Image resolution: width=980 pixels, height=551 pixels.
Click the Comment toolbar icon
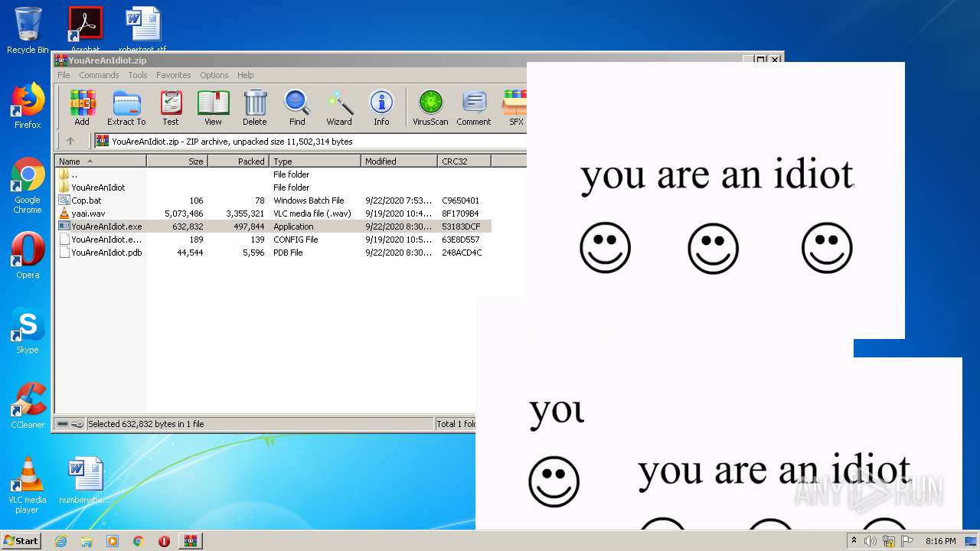click(x=474, y=108)
